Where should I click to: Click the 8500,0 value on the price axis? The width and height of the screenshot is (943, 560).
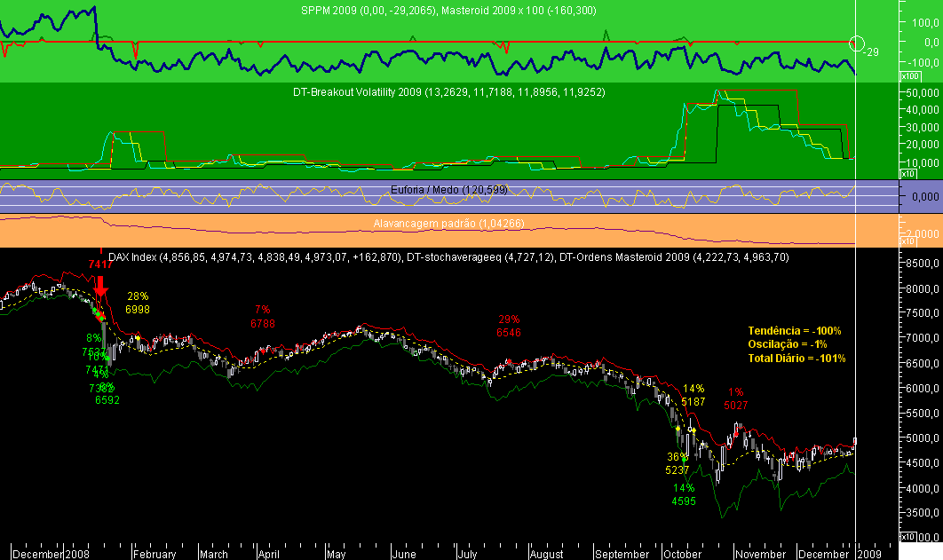(923, 264)
